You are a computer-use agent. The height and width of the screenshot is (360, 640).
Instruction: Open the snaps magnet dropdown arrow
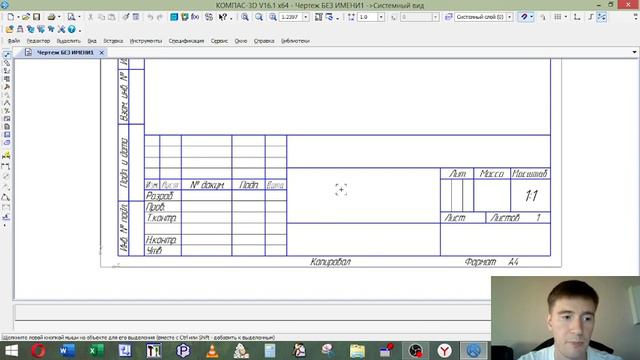click(x=531, y=17)
